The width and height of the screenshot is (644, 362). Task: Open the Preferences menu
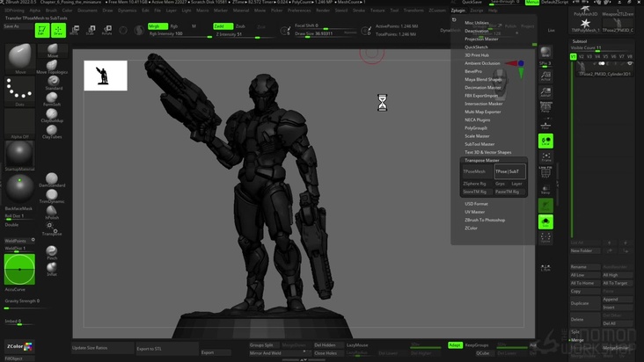pos(299,11)
